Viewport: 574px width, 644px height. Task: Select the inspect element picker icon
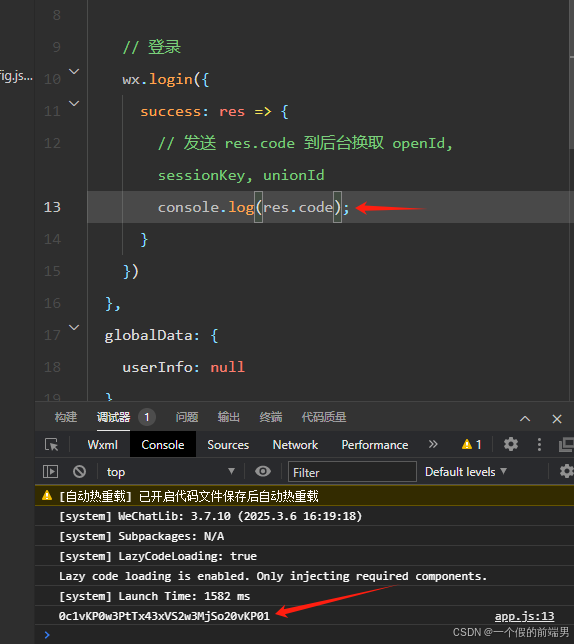pyautogui.click(x=52, y=445)
